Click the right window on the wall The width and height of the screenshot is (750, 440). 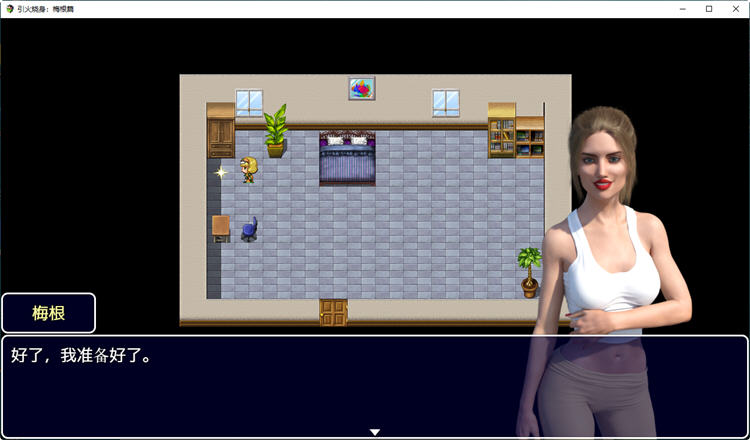(445, 102)
